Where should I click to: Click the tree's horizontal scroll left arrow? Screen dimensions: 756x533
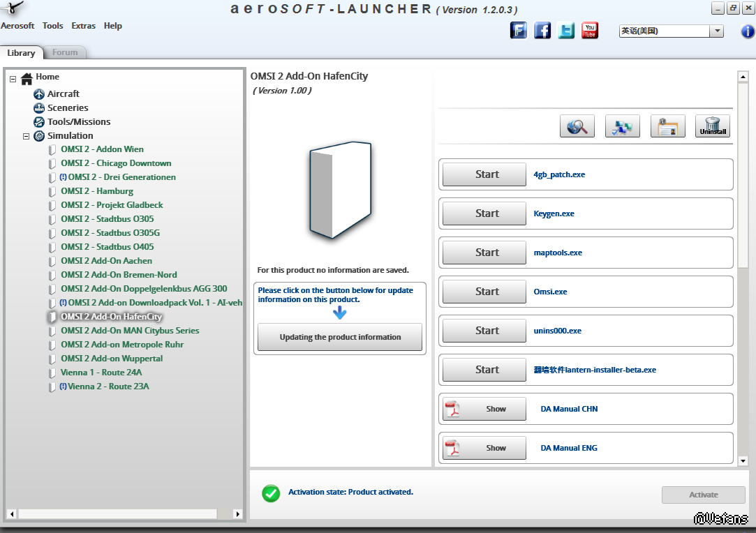coord(12,513)
